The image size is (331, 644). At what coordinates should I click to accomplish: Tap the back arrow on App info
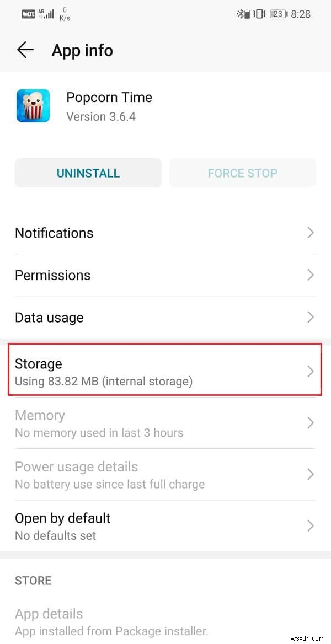click(25, 50)
